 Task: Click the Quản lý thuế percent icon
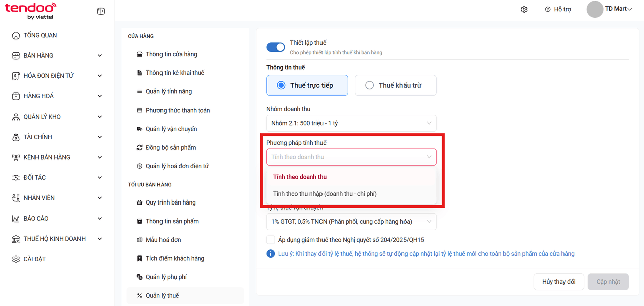click(139, 296)
